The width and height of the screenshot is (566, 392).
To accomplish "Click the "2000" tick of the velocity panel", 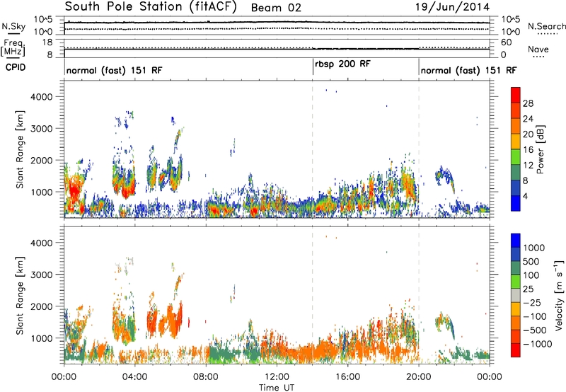I will tap(41, 306).
